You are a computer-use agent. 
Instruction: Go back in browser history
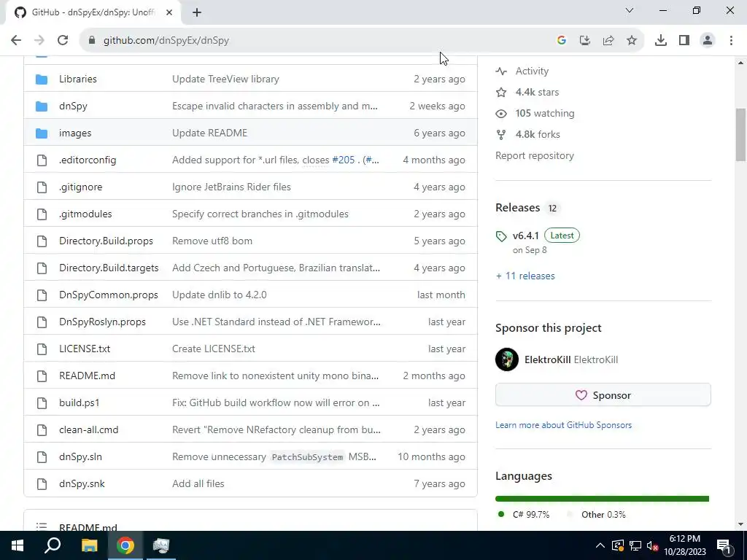(16, 41)
